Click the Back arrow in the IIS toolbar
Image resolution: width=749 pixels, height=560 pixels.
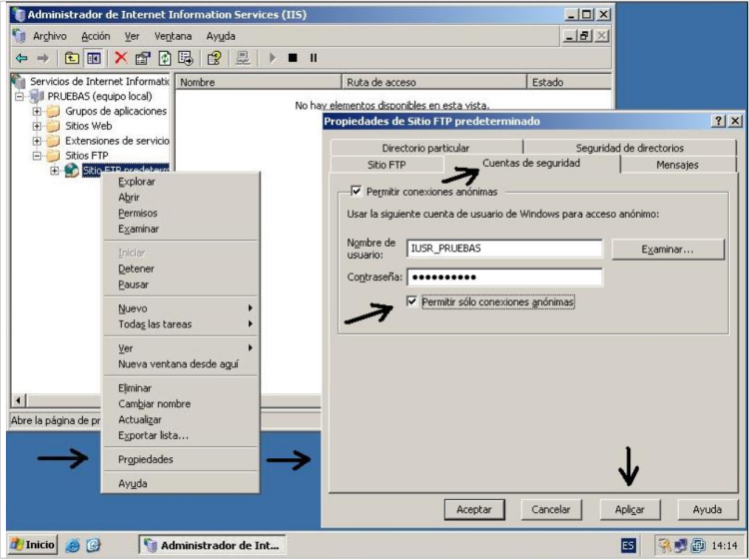coord(22,58)
